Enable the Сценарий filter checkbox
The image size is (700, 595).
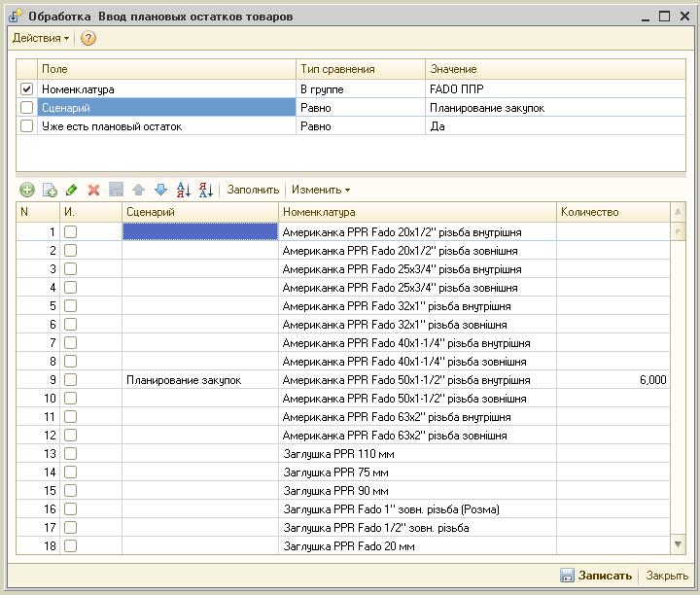(27, 108)
